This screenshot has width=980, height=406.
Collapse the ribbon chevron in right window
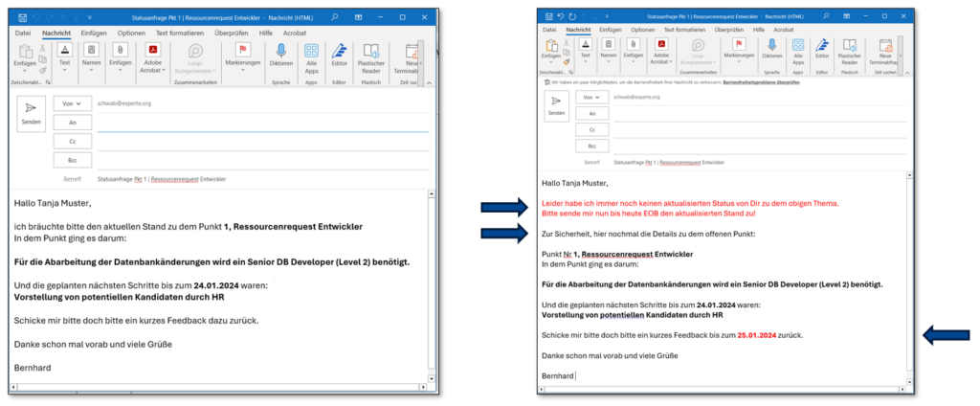click(907, 73)
